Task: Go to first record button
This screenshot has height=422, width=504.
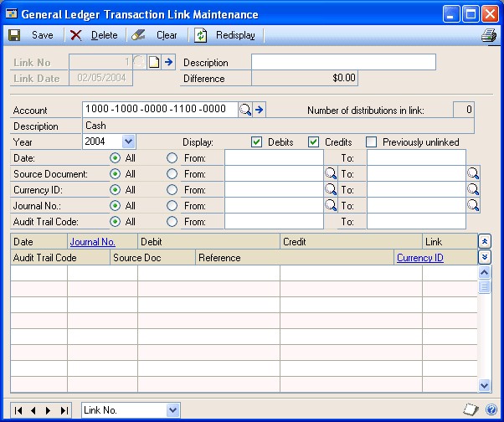Action: click(18, 410)
